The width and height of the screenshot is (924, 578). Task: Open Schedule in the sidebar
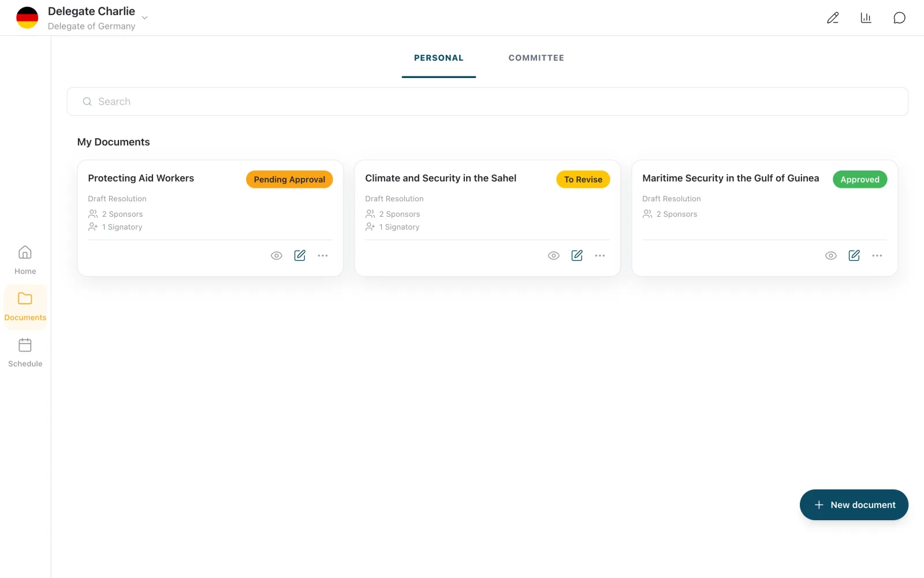pyautogui.click(x=25, y=353)
